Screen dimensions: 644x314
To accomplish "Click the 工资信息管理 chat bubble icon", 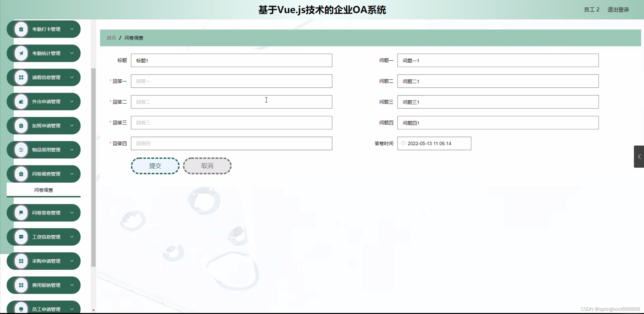I will click(21, 237).
